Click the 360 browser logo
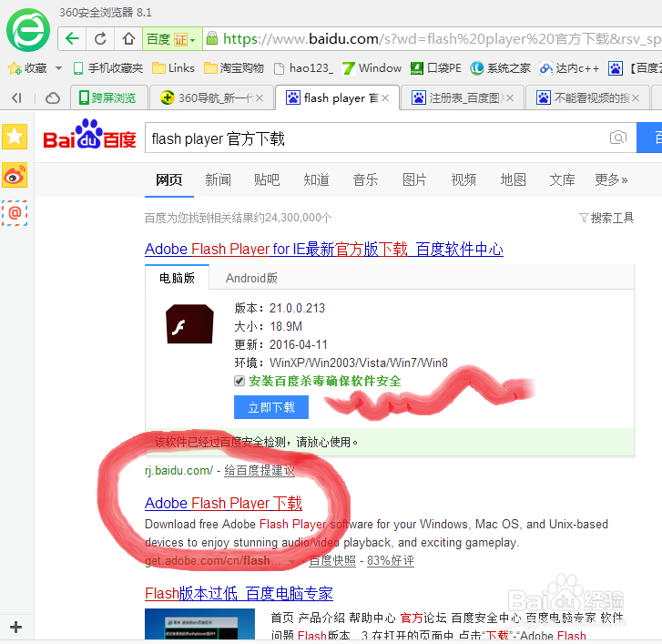Image resolution: width=662 pixels, height=644 pixels. (x=28, y=30)
